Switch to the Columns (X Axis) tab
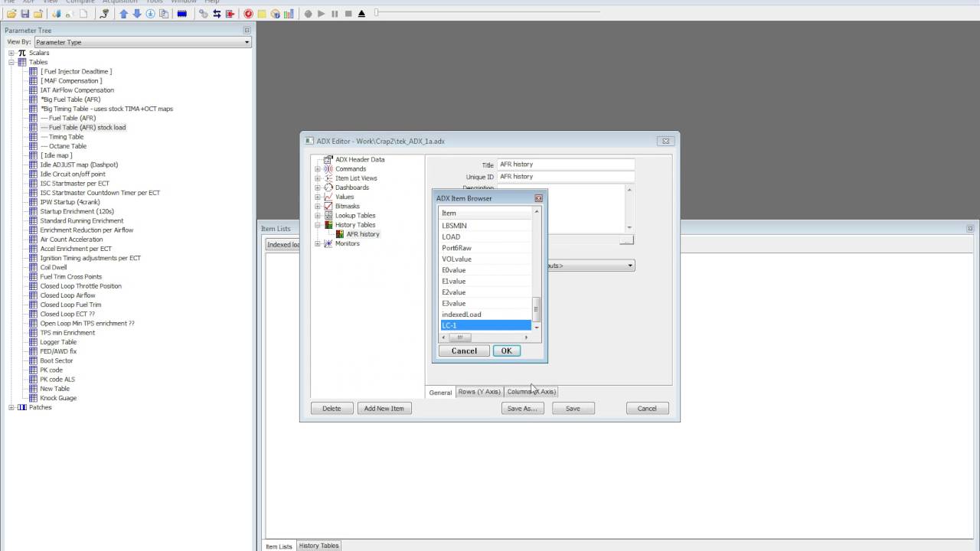The image size is (980, 551). [x=531, y=392]
